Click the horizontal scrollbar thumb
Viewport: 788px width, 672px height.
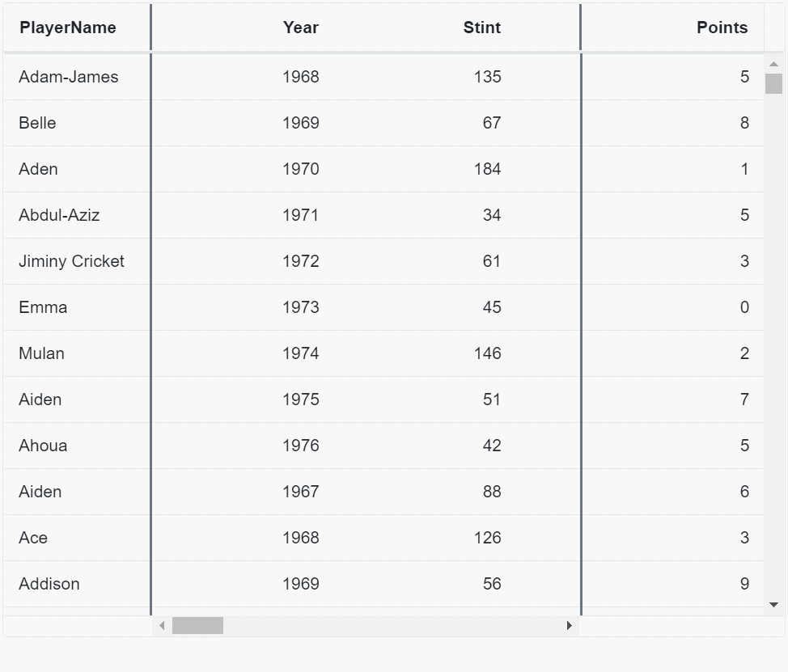coord(197,626)
